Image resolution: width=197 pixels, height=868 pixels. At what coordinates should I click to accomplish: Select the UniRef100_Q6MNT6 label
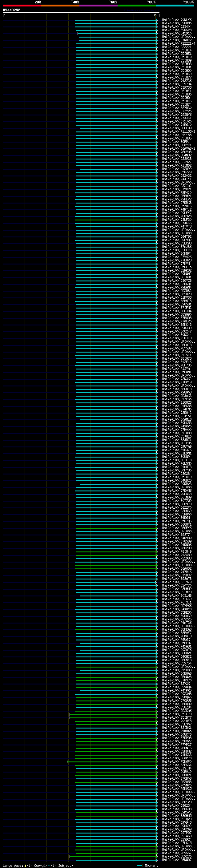[x=177, y=748]
